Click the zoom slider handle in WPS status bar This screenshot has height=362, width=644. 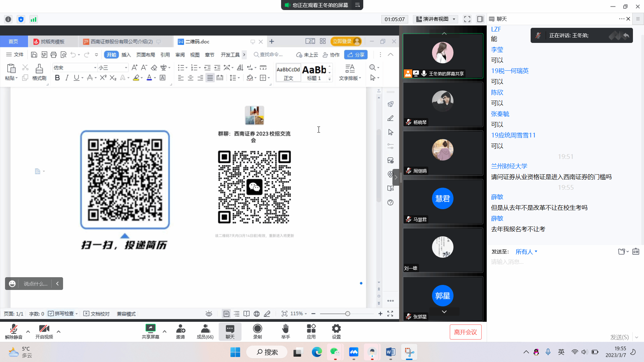pyautogui.click(x=347, y=314)
